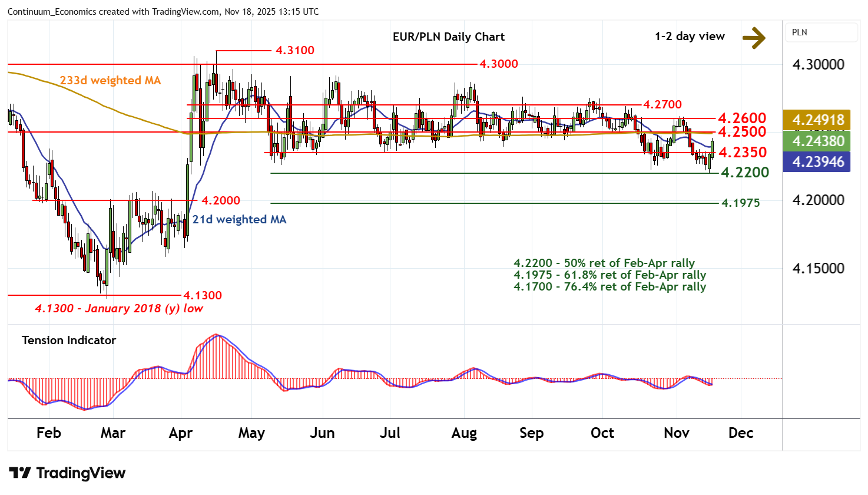Click the 4.1300 January 2018 low annotation
Screen dimensions: 868x495
(119, 308)
